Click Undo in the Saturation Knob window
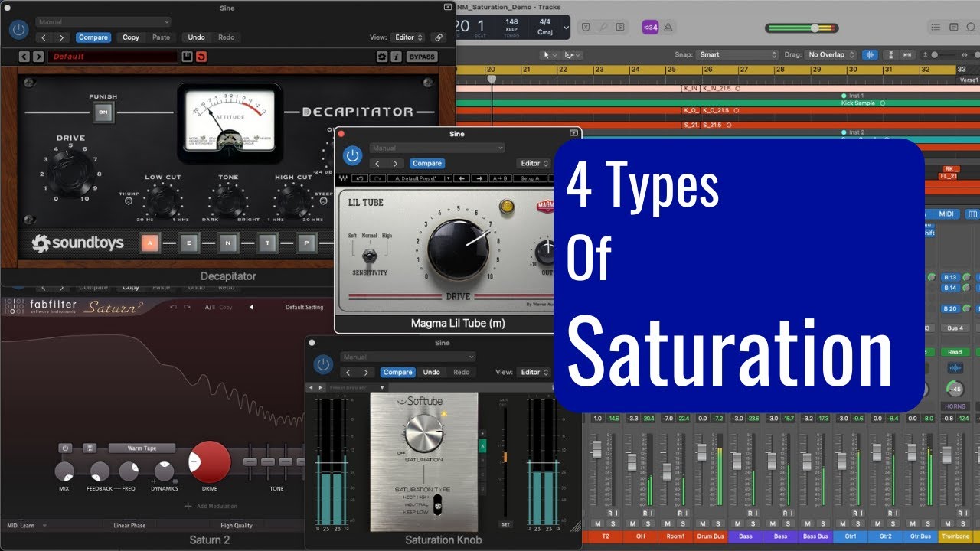 coord(432,372)
